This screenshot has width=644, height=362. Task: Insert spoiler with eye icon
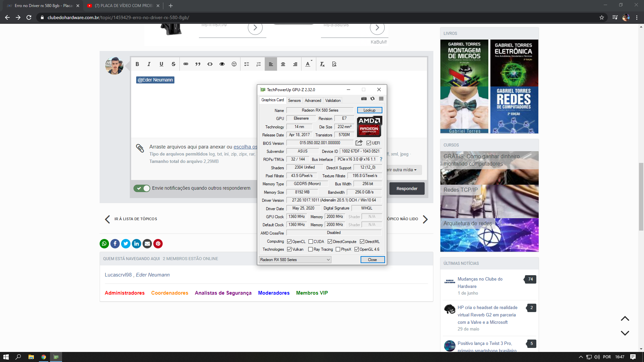tap(222, 64)
